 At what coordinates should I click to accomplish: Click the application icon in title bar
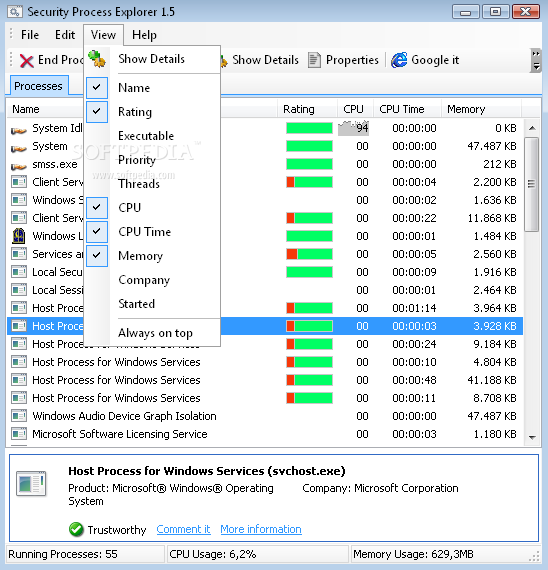click(15, 12)
